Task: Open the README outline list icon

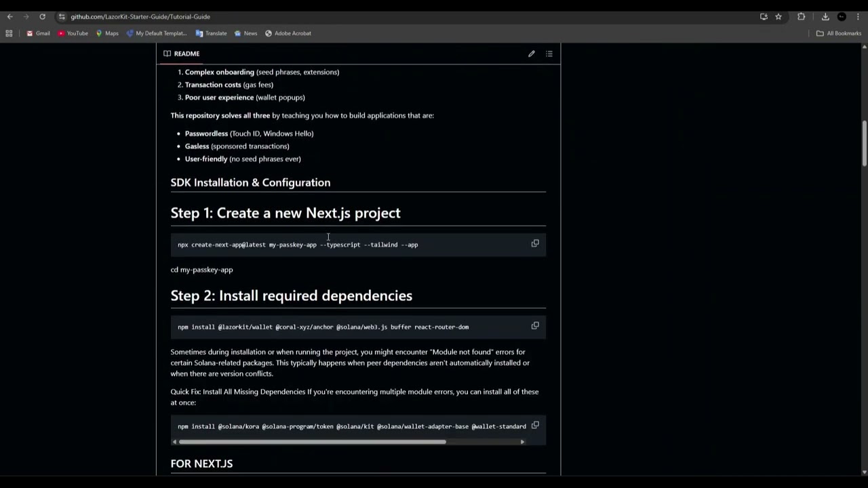Action: point(549,54)
